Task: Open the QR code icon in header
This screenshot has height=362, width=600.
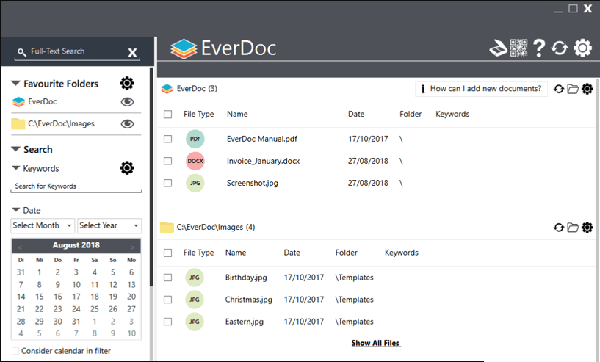Action: click(x=518, y=48)
